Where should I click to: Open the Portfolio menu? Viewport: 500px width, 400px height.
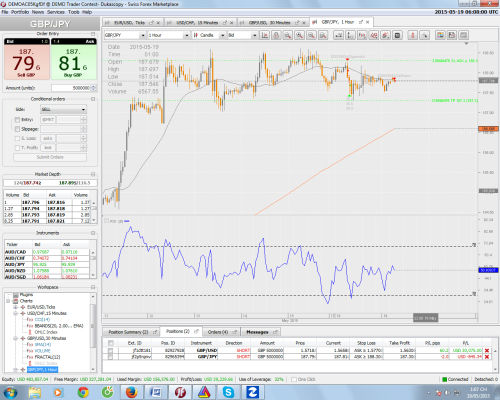20,12
